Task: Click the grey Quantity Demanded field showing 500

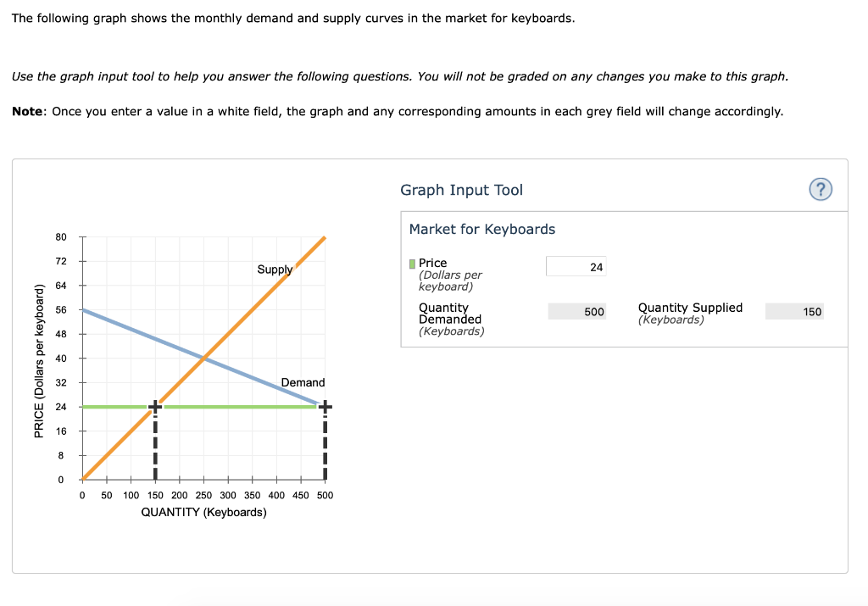Action: (576, 311)
